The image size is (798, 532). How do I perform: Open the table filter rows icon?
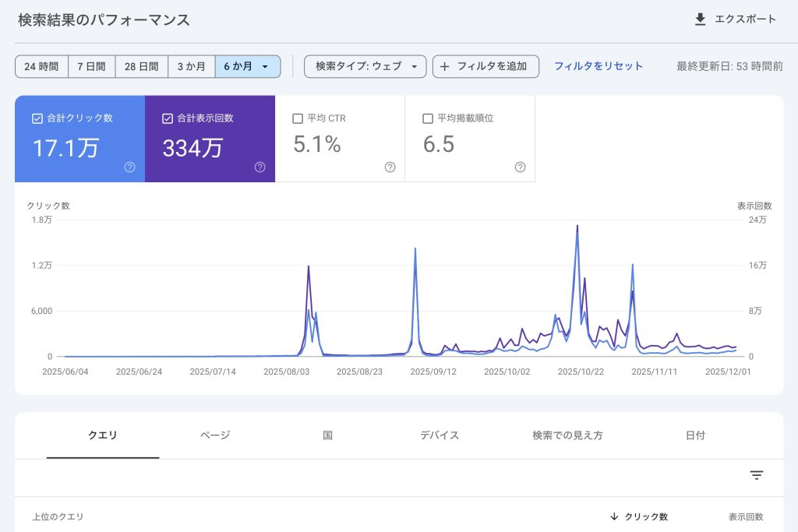pyautogui.click(x=756, y=475)
